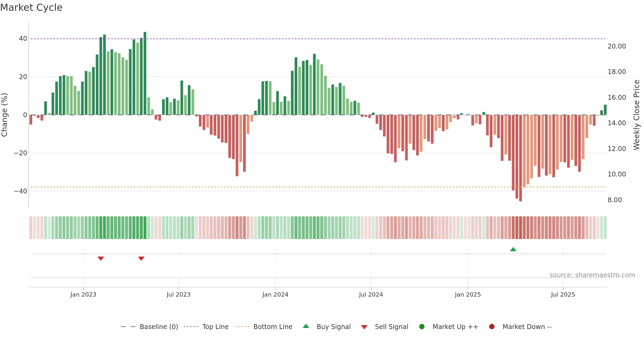Click the Jul 2023 axis label
Viewport: 644px width, 362px height.
pos(178,295)
